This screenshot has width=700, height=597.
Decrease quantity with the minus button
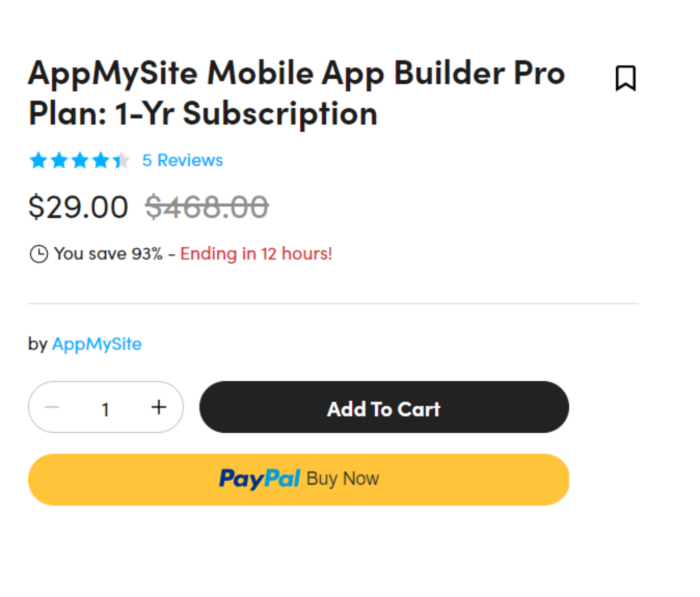click(52, 407)
